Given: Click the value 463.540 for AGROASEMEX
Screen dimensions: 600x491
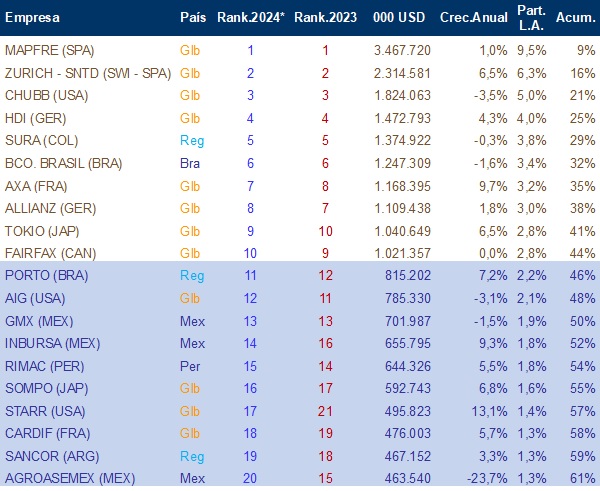Looking at the screenshot, I should point(408,478).
